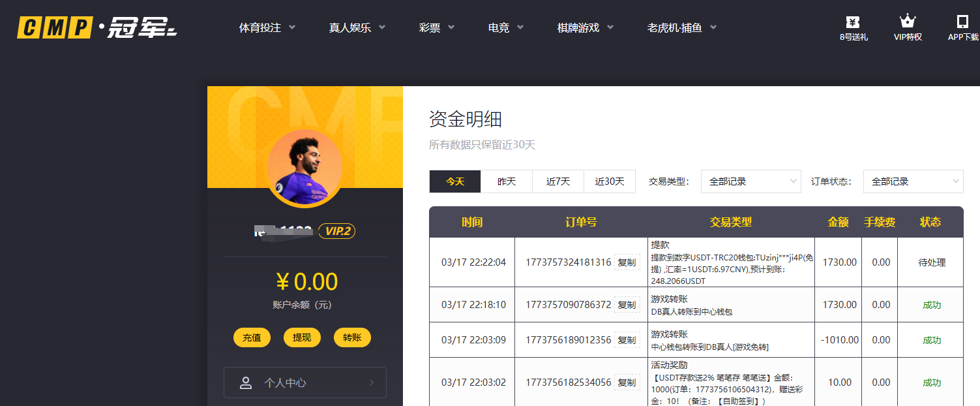Click the CMP 冠军 logo
Screen dimensions: 980x406
[x=97, y=28]
